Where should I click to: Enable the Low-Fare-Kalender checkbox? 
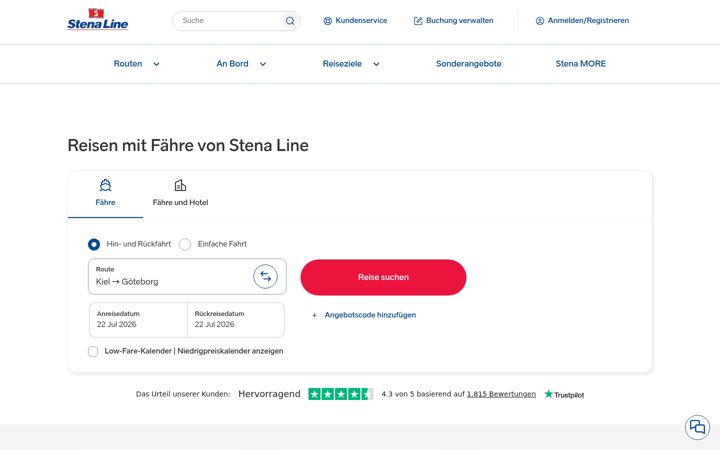[93, 351]
